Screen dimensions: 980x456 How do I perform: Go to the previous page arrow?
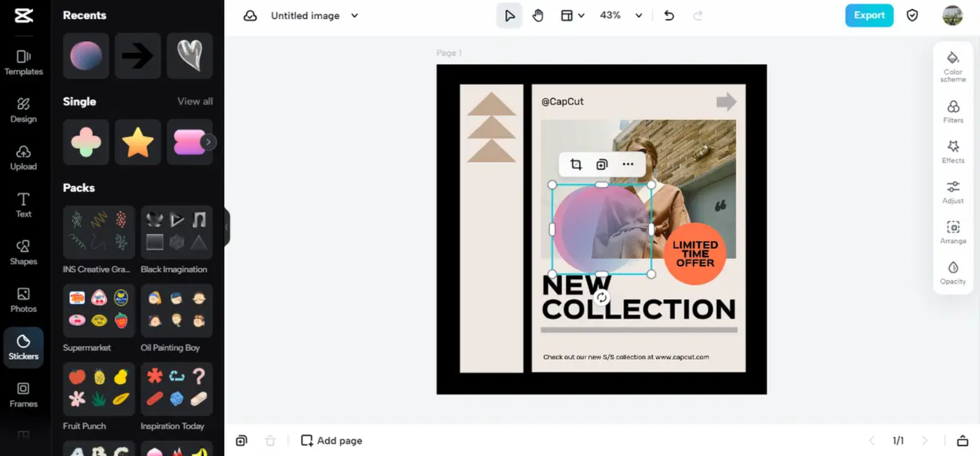click(x=871, y=441)
